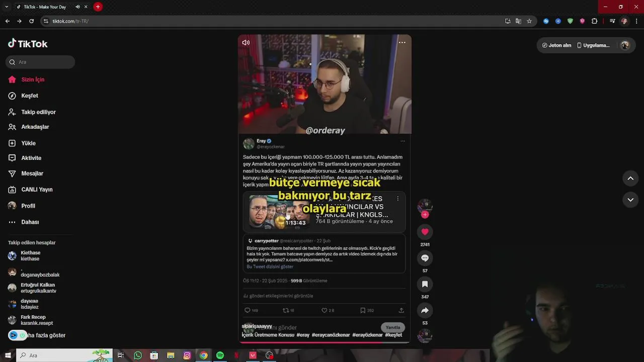644x362 pixels.
Task: Open the Windows Start menu
Action: point(8,355)
